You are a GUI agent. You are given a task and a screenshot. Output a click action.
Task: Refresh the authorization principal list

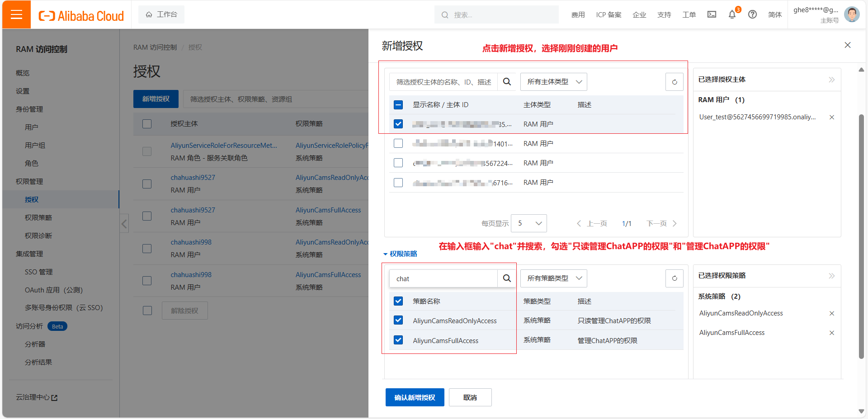click(x=674, y=82)
